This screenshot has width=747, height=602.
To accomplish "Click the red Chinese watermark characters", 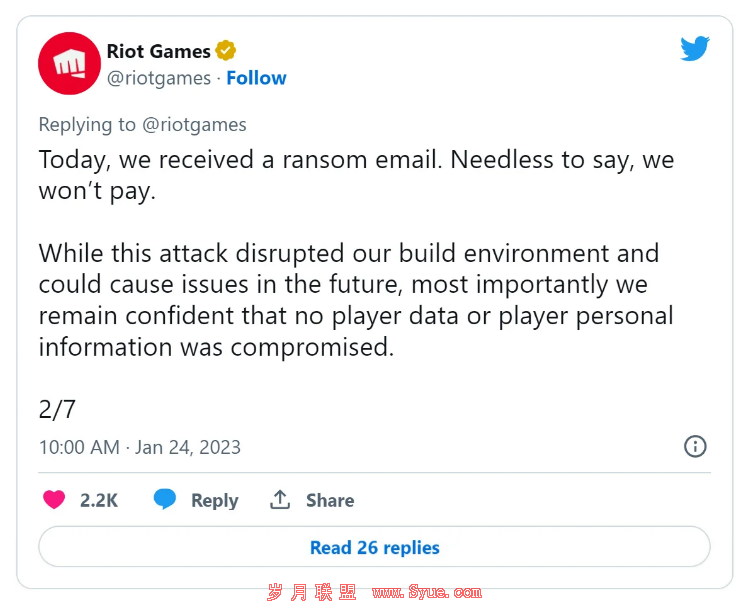I will 312,592.
